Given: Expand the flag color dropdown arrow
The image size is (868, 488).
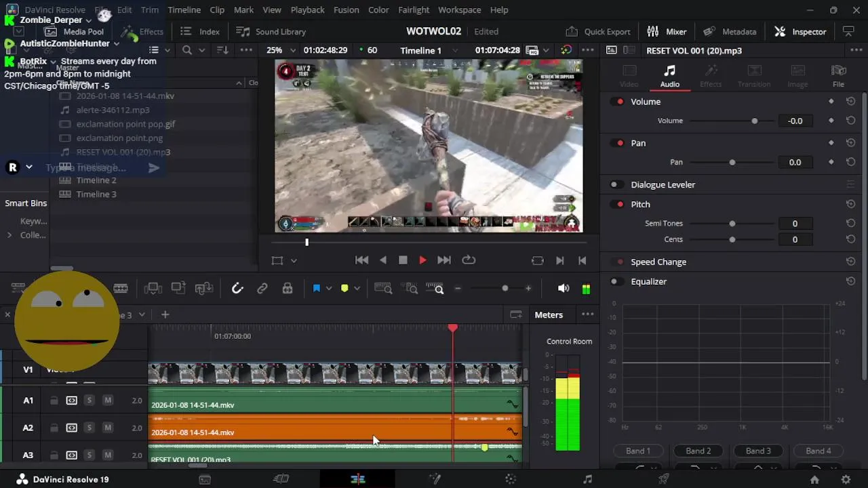Looking at the screenshot, I should tap(329, 289).
